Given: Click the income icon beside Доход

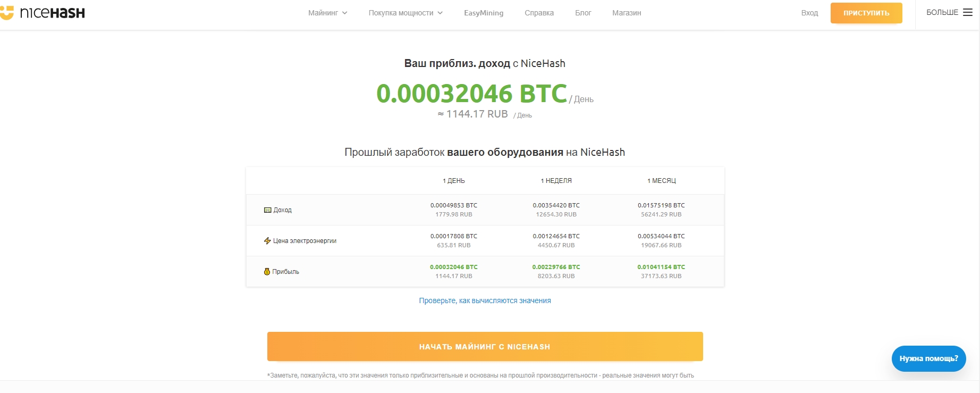Looking at the screenshot, I should pyautogui.click(x=268, y=210).
